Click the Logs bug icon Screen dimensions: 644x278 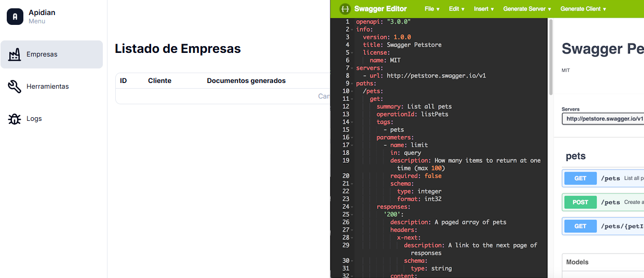click(15, 119)
